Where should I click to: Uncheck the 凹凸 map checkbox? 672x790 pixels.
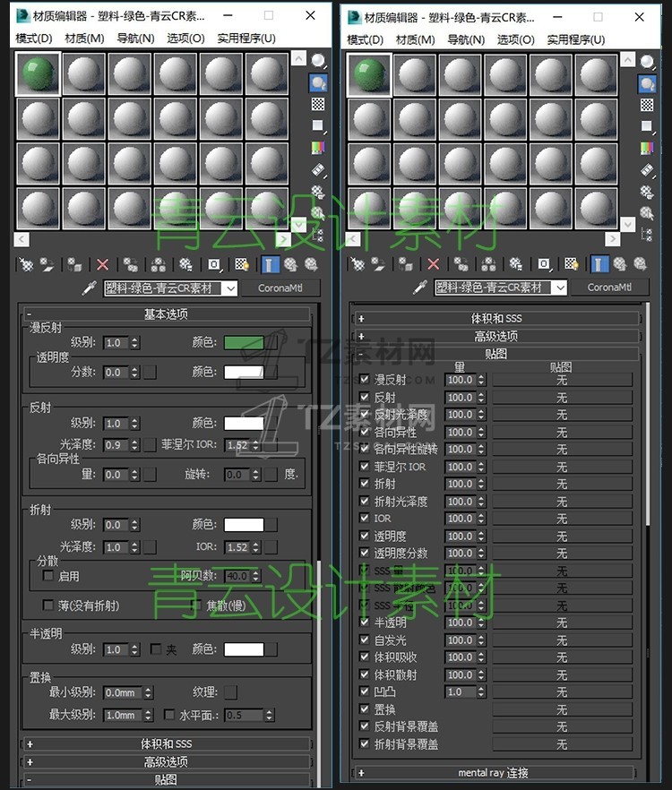click(365, 691)
